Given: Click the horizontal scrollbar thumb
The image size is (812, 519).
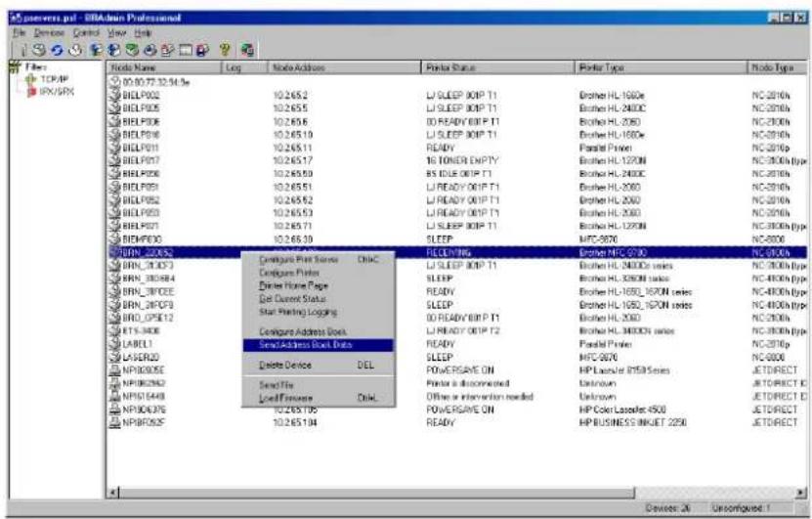Looking at the screenshot, I should (x=376, y=492).
